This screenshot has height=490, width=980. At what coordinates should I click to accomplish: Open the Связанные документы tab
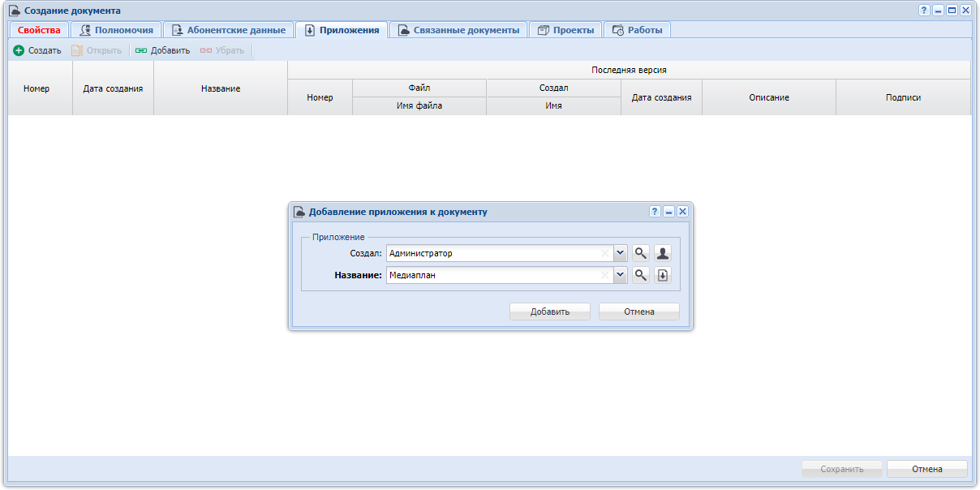coord(458,30)
